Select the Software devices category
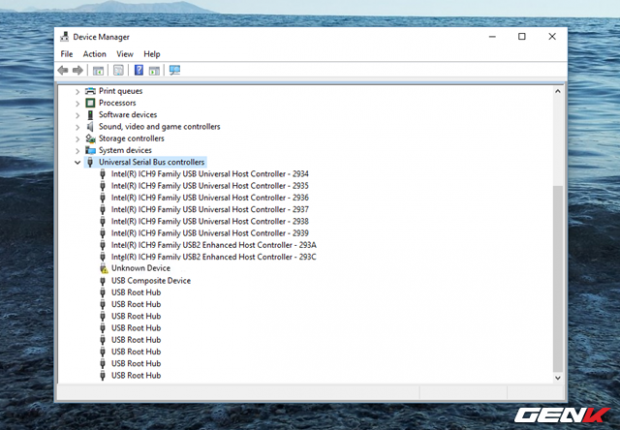 tap(128, 115)
